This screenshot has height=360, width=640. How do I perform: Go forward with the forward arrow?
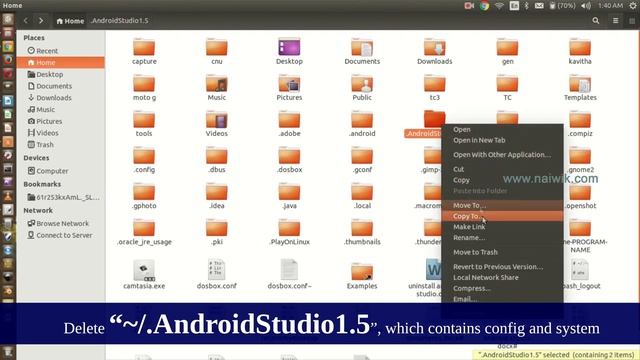[x=41, y=20]
